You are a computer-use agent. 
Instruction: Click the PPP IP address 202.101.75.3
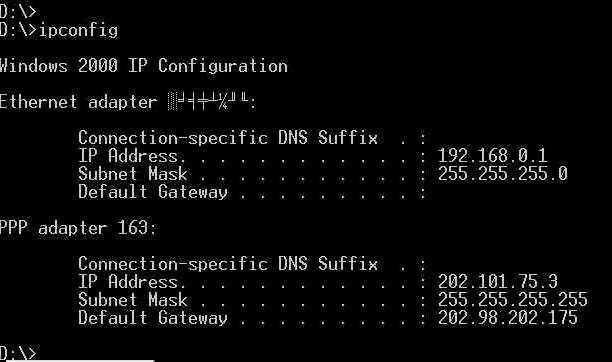point(498,282)
